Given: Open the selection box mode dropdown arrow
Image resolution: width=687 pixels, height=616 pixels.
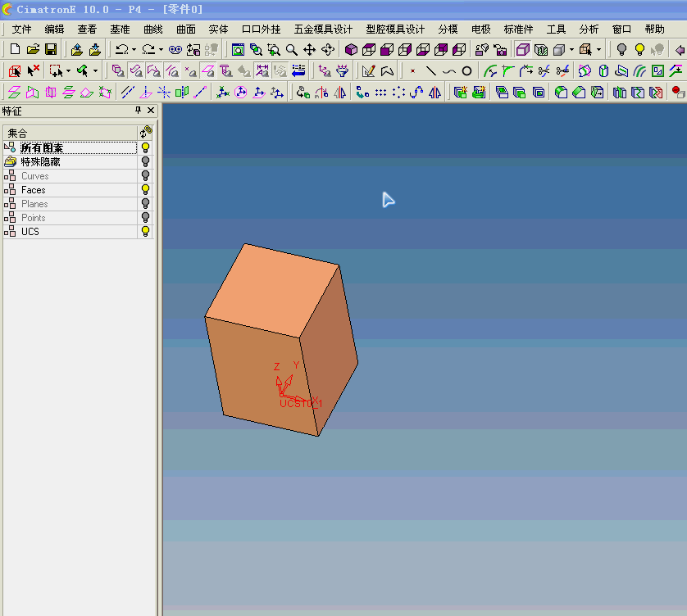Looking at the screenshot, I should pyautogui.click(x=68, y=71).
